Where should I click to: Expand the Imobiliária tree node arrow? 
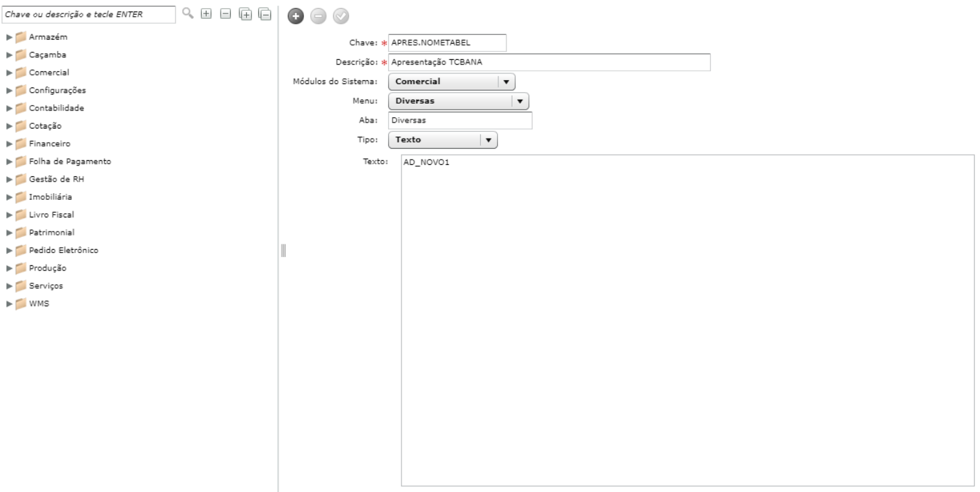point(9,198)
